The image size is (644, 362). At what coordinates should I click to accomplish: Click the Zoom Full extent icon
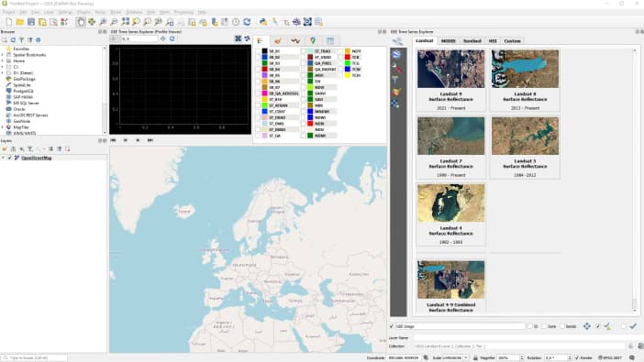125,22
